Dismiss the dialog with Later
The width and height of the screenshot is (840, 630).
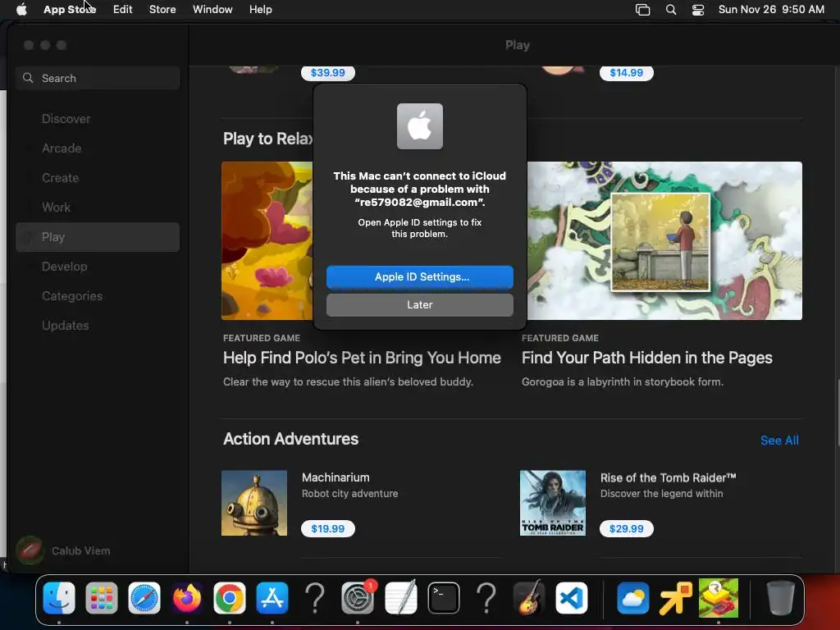(420, 305)
